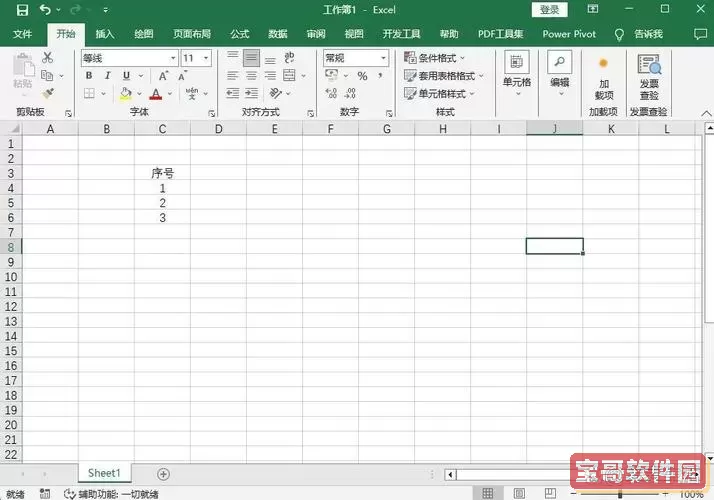The height and width of the screenshot is (500, 714).
Task: Toggle bold formatting
Action: (x=89, y=76)
